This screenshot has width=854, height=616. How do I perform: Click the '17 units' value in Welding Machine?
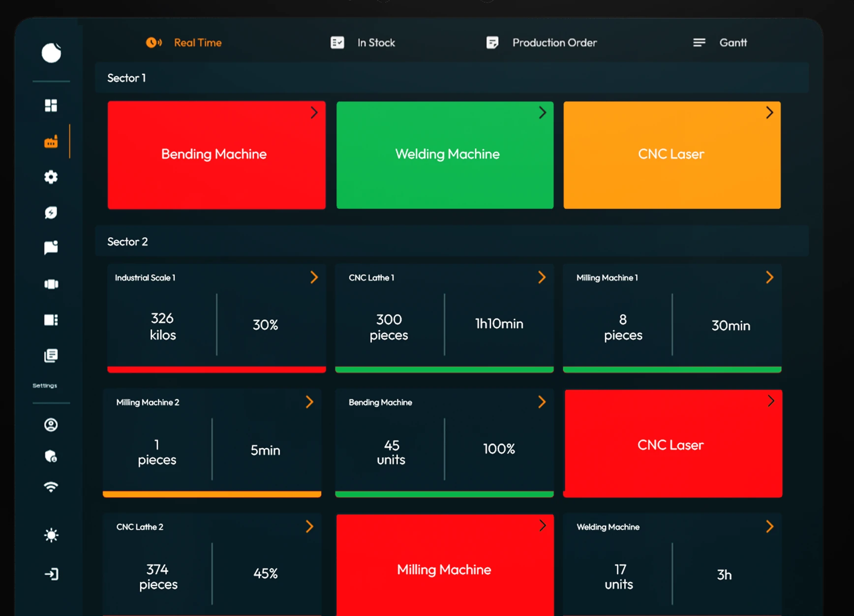[x=619, y=577]
